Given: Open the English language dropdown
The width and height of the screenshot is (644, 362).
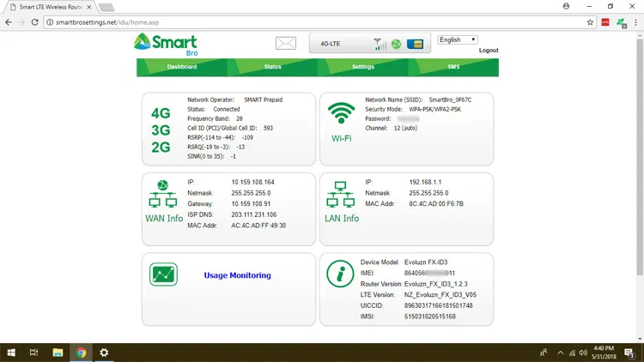Looking at the screenshot, I should 458,39.
